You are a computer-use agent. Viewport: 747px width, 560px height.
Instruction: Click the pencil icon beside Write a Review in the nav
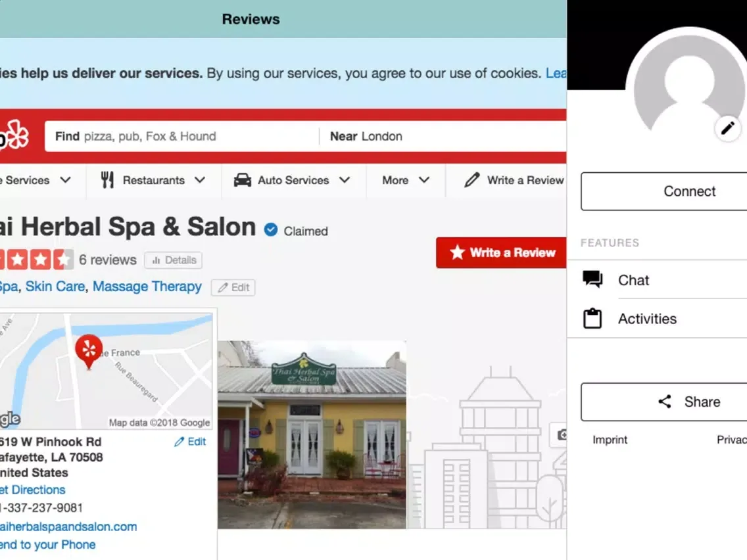pos(471,180)
